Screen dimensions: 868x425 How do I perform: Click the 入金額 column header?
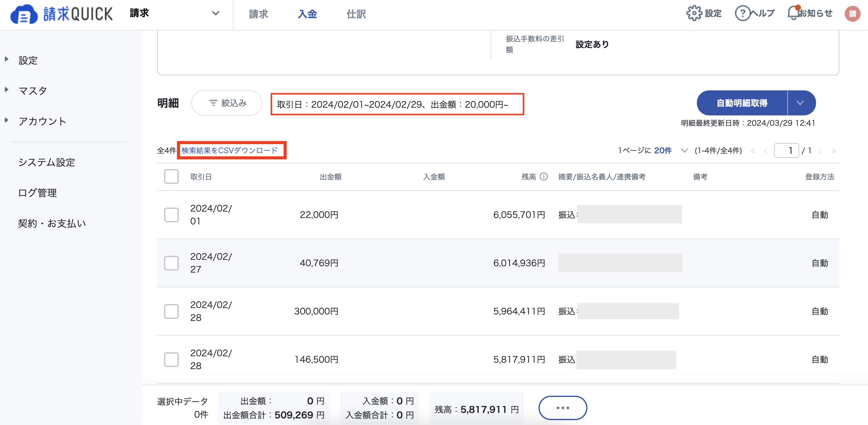pyautogui.click(x=434, y=177)
